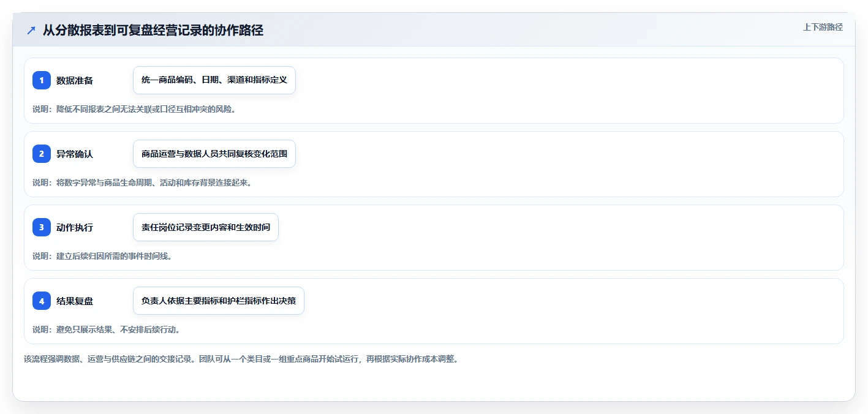
Task: Click the arrow icon beside the title
Action: point(31,30)
